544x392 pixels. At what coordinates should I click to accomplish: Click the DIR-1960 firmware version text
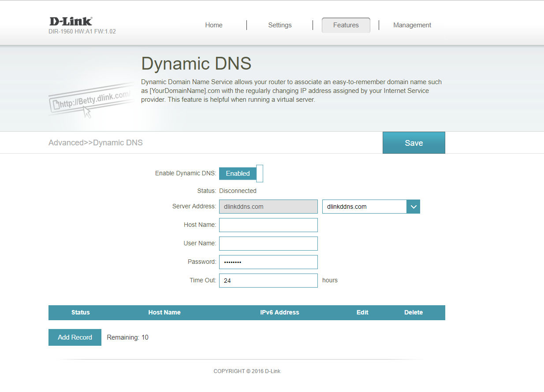tap(82, 32)
